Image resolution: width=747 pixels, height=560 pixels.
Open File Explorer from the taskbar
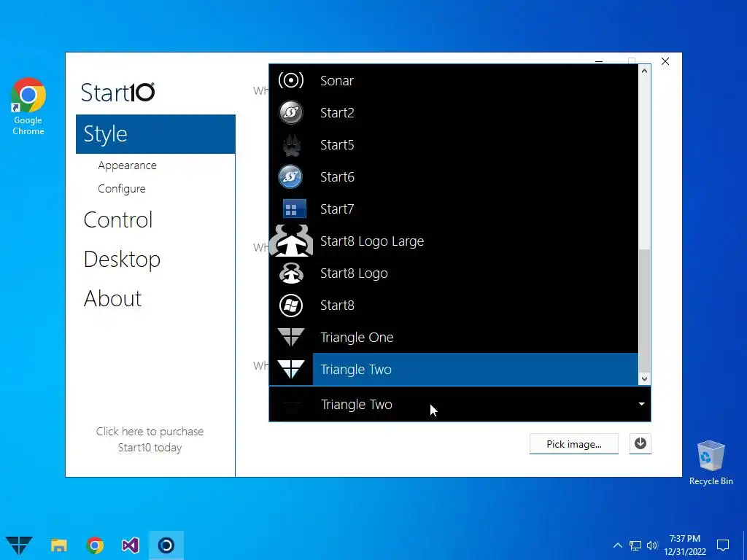[x=59, y=545]
